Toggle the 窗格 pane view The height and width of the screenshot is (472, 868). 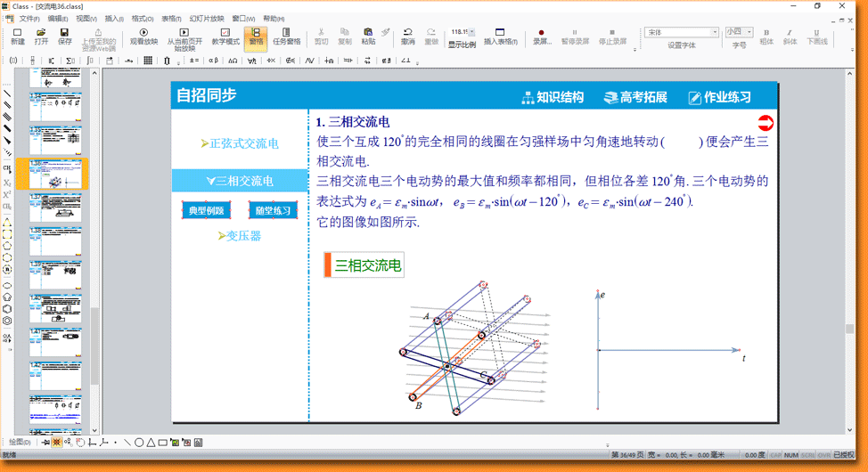click(x=256, y=37)
